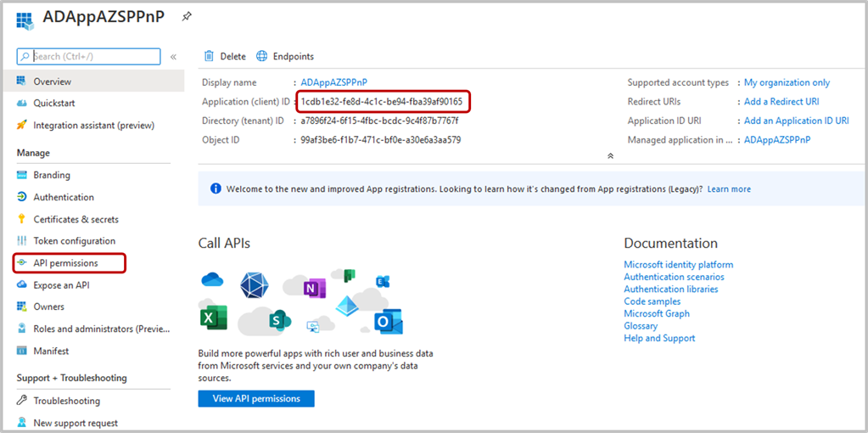Click the Troubleshooting wrench icon
This screenshot has height=433, width=868.
22,401
